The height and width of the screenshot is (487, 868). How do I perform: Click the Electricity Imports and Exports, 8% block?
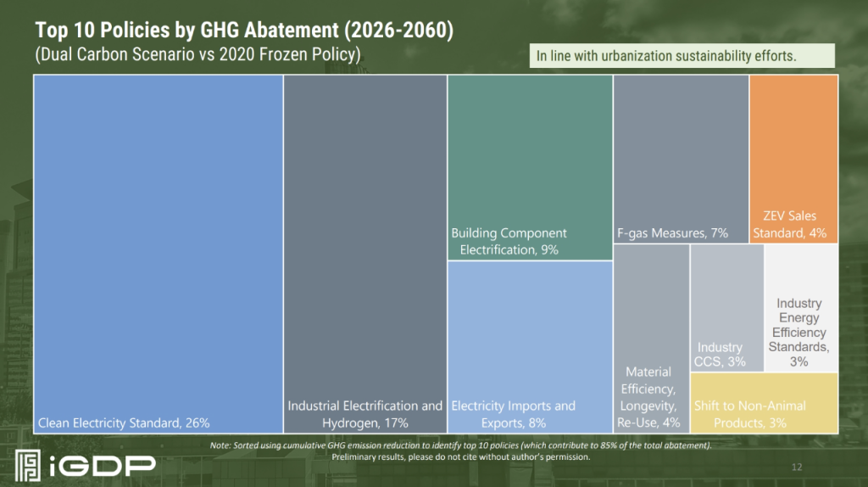coord(530,347)
